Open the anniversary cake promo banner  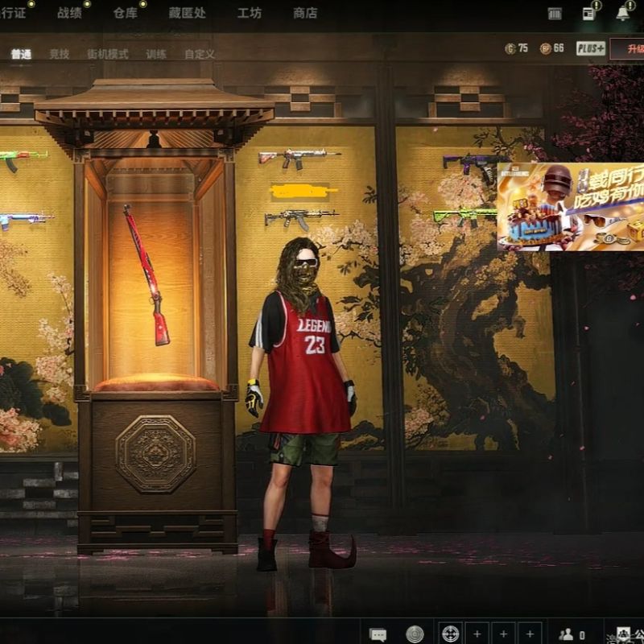[570, 206]
